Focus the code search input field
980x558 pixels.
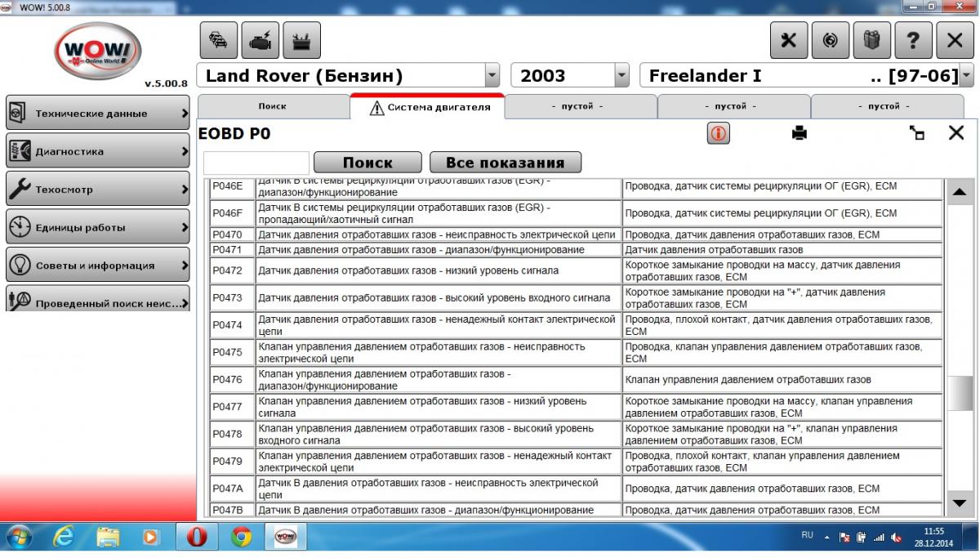[x=256, y=163]
